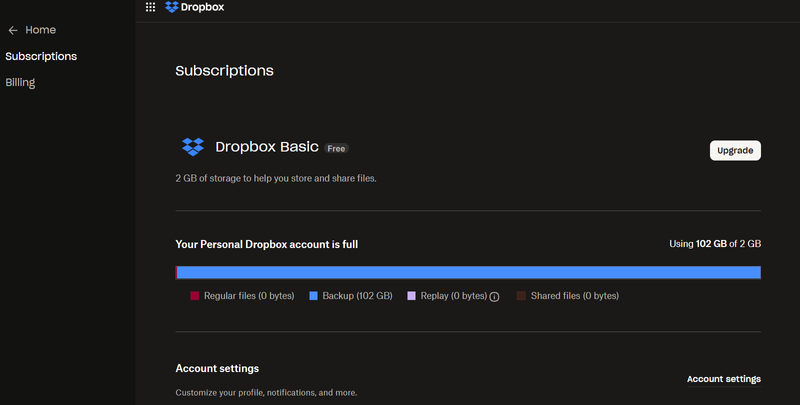Open the Account settings link on right

coord(723,379)
